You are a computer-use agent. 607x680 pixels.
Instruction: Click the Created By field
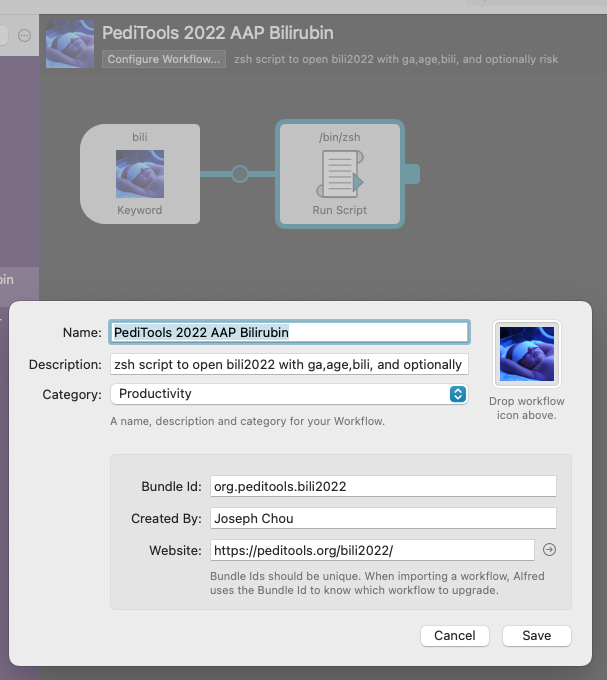point(382,518)
